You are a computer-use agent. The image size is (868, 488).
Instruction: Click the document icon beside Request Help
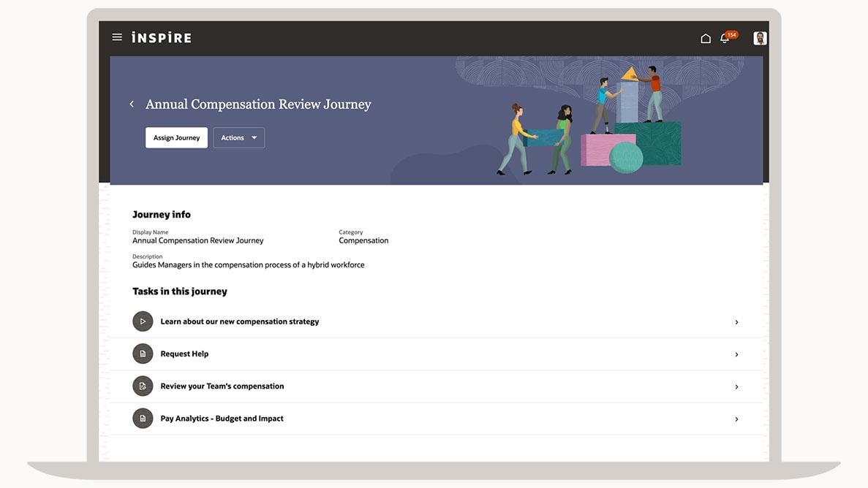point(143,354)
